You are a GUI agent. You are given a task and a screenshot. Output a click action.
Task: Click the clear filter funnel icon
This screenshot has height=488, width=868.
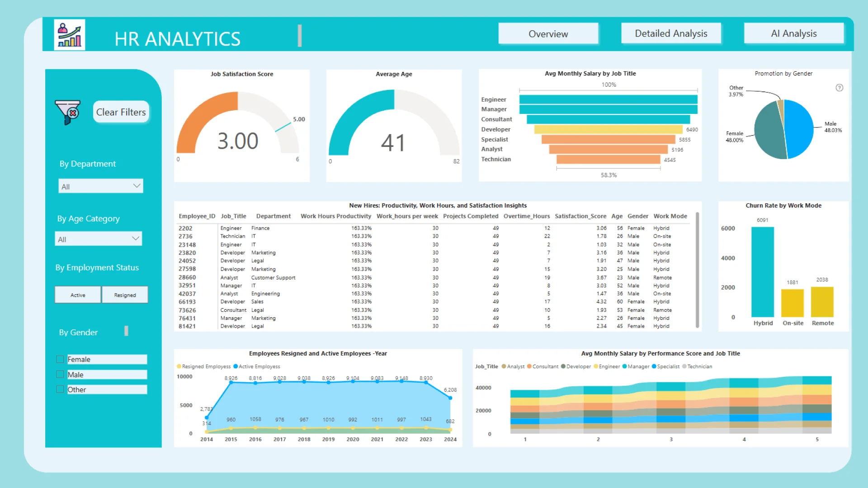(68, 112)
